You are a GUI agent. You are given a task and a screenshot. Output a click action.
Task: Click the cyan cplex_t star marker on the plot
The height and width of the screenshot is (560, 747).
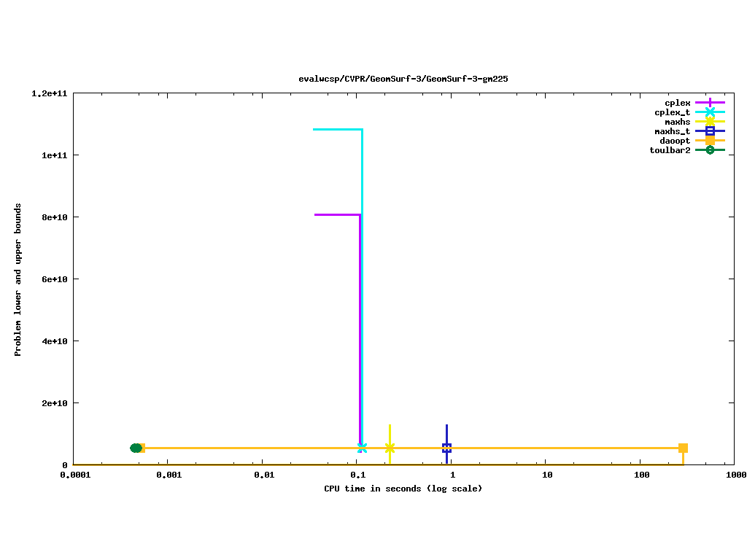point(362,448)
